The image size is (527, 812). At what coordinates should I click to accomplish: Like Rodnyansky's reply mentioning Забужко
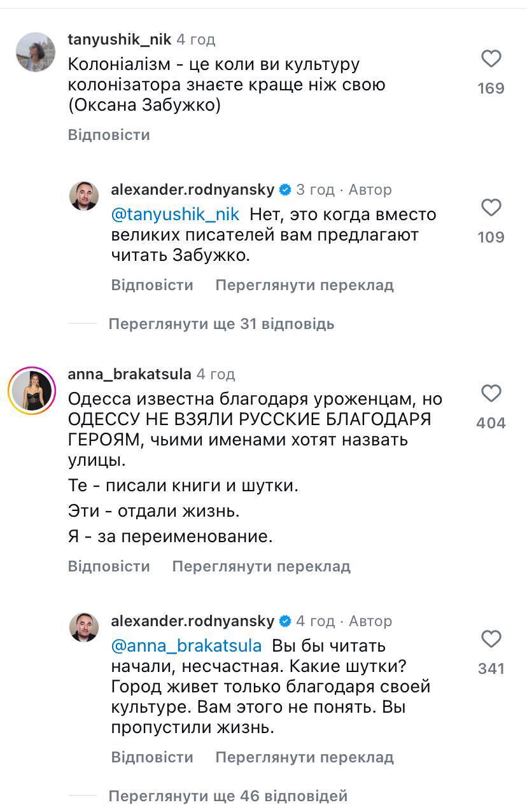[491, 208]
